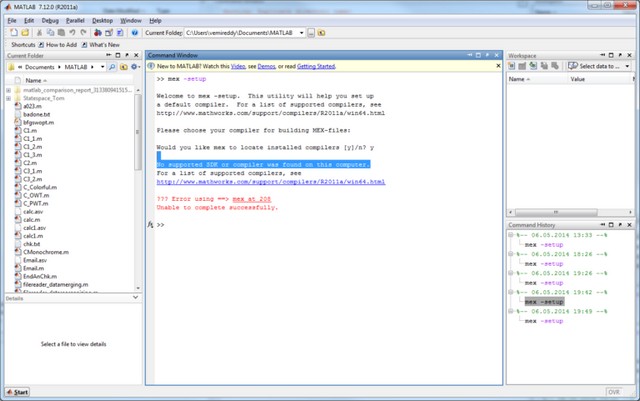Viewport: 640px width, 401px height.
Task: Click the MATLAB Start button
Action: click(18, 392)
